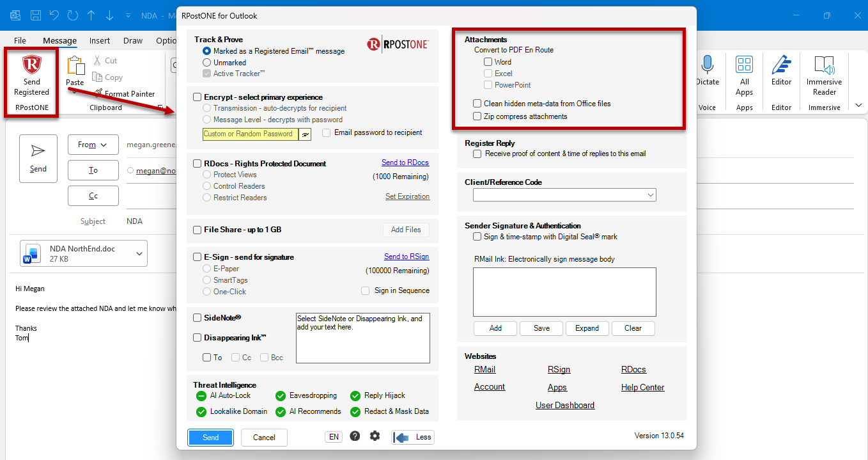Enable the Encrypt checkbox
868x460 pixels.
tap(198, 97)
